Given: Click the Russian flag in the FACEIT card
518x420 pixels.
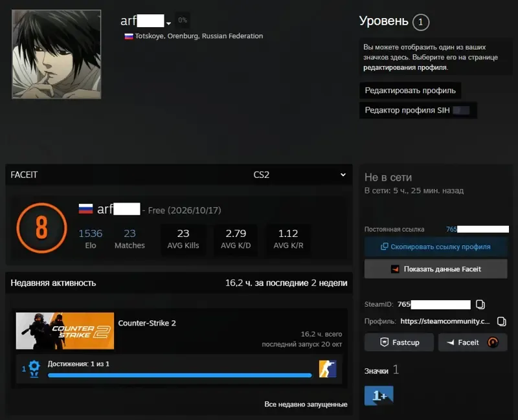Looking at the screenshot, I should tap(85, 208).
